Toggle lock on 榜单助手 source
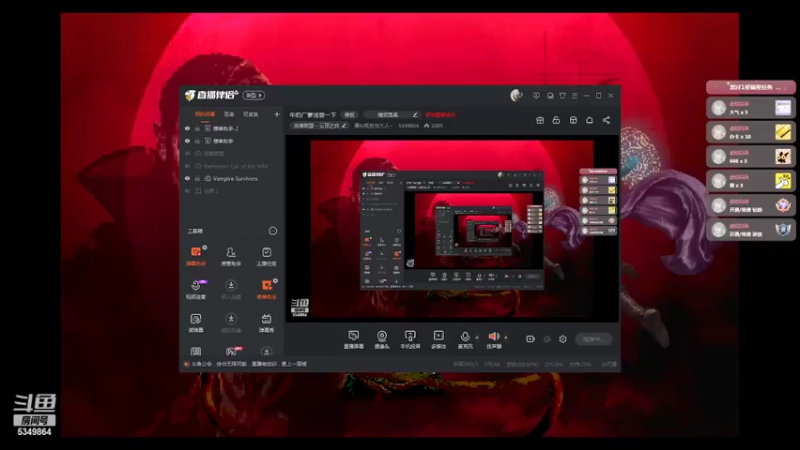The height and width of the screenshot is (450, 800). click(197, 141)
